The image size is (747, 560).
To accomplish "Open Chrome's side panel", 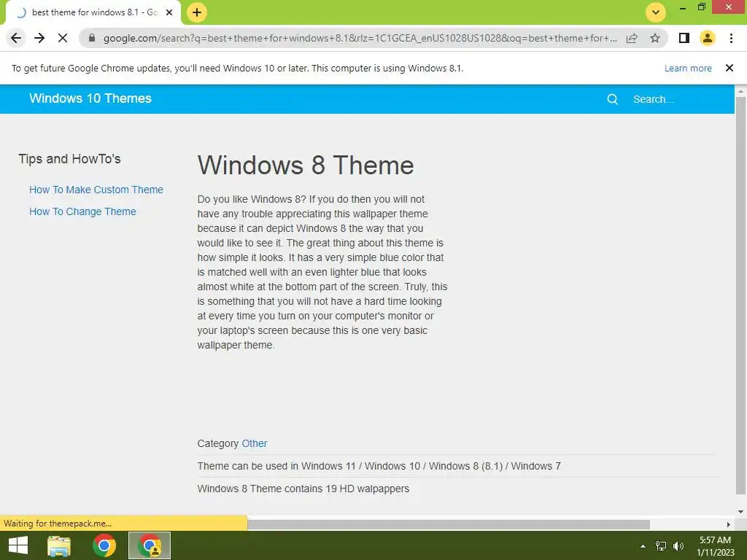I will click(x=684, y=38).
